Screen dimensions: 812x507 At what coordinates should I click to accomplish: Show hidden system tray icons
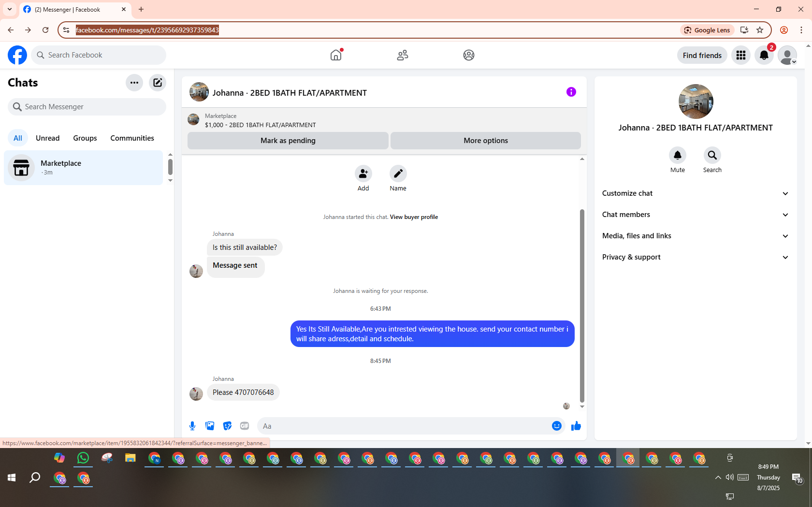pos(718,478)
